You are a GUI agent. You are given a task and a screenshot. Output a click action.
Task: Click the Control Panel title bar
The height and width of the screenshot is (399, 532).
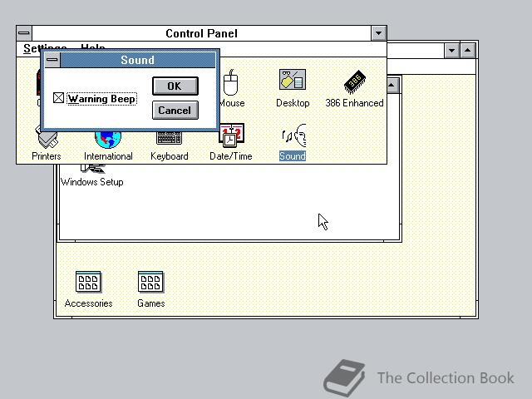point(201,33)
